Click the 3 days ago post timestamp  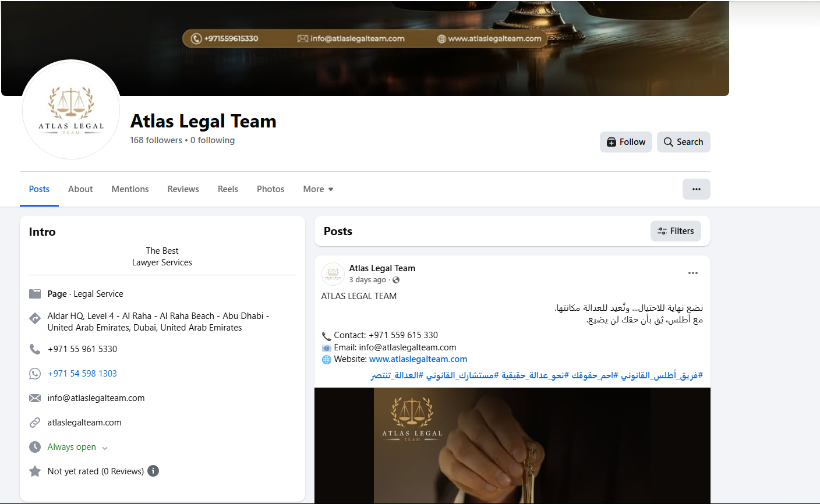(x=367, y=279)
